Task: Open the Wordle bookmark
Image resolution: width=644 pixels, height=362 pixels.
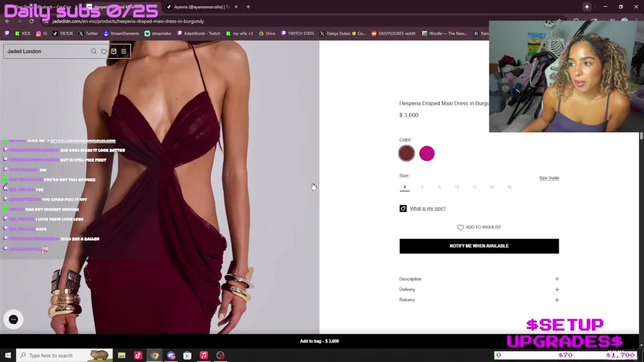Action: pos(444,34)
